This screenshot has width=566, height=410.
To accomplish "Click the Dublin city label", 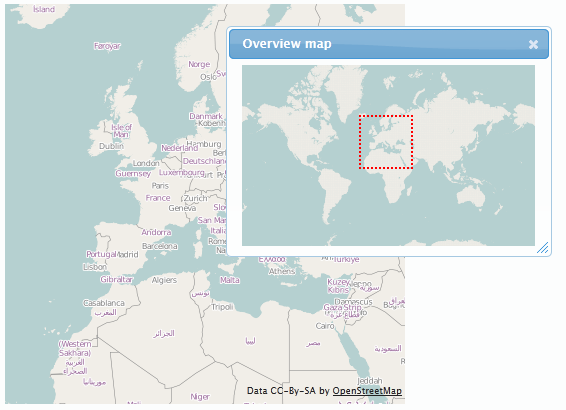I will coord(111,146).
